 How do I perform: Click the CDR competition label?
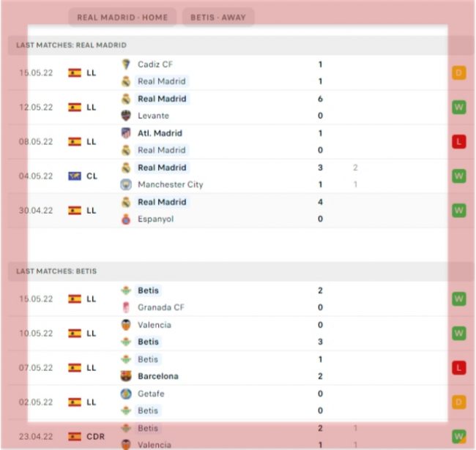click(95, 437)
